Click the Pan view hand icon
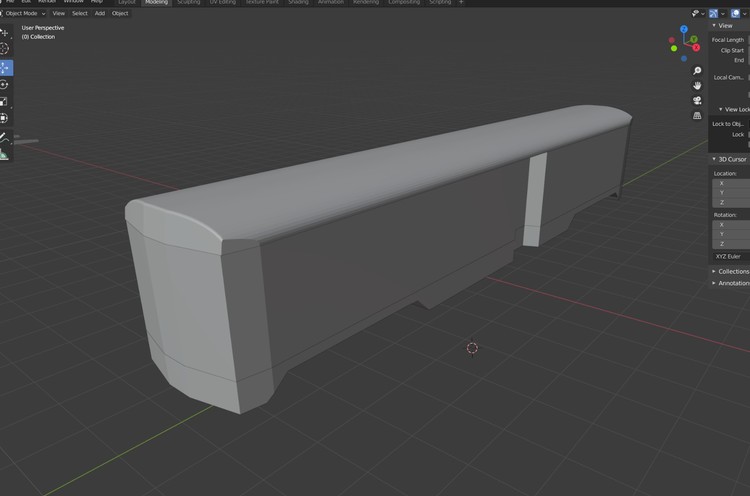750x496 pixels. (x=697, y=86)
